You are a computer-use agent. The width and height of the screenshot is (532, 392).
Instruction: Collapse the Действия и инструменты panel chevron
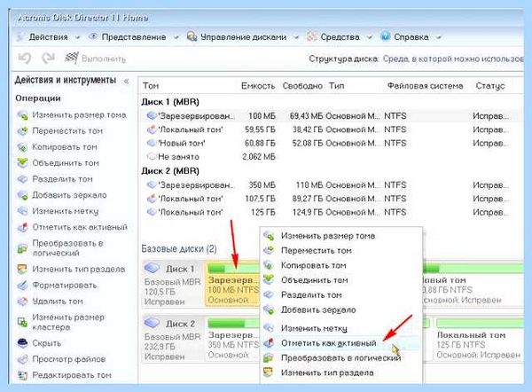point(126,81)
